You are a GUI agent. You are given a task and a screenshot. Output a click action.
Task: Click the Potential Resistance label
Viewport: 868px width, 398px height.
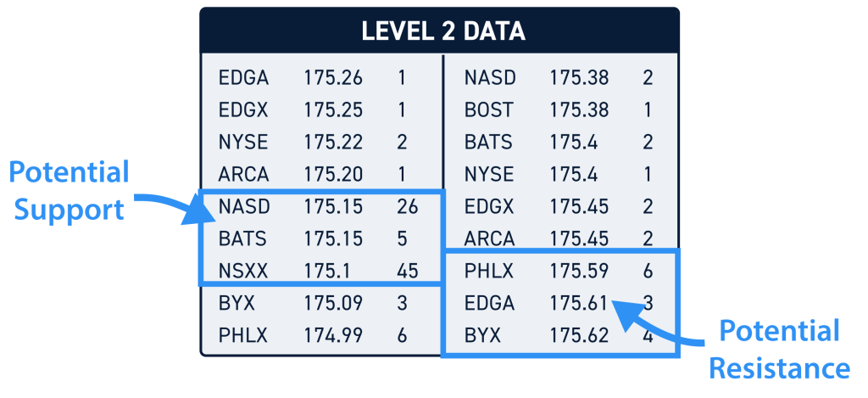point(780,350)
